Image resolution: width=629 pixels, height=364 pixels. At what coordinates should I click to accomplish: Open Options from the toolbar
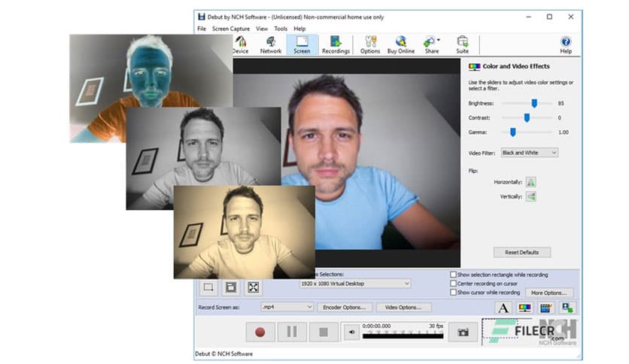370,45
